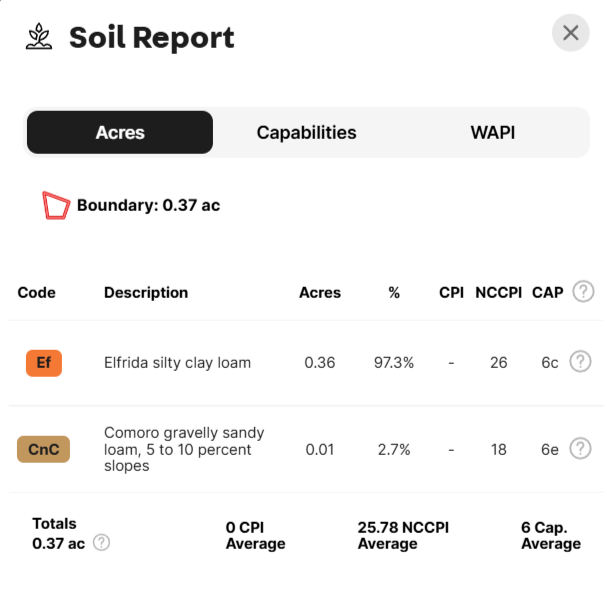607x603 pixels.
Task: Click the 6 Cap. Average value
Action: [550, 535]
